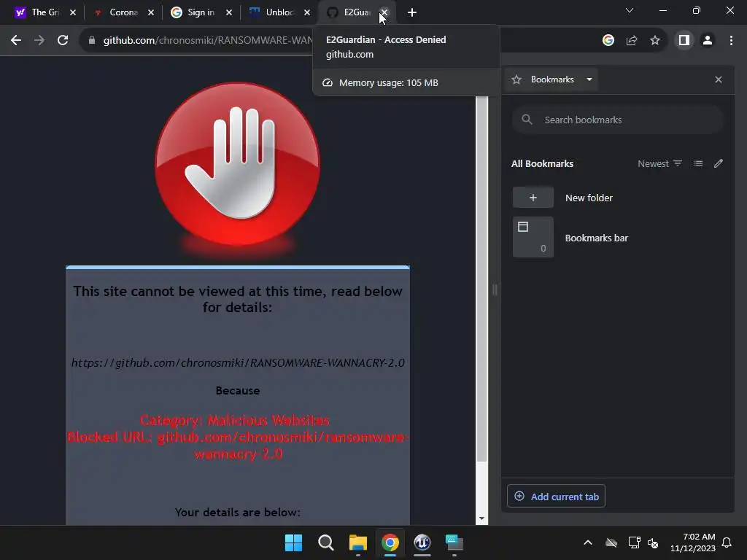Change the 'Newest' sort order
Screen dimensions: 747x560
[659, 164]
